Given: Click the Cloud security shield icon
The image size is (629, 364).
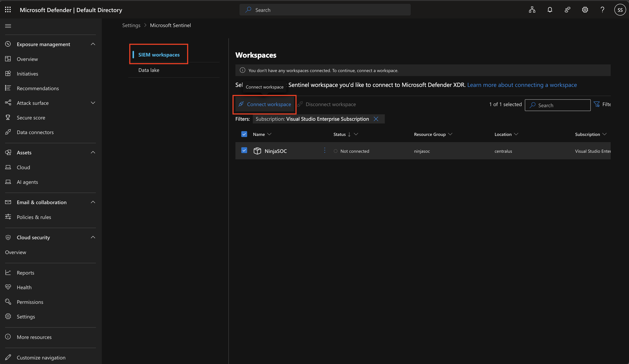Looking at the screenshot, I should coord(8,237).
